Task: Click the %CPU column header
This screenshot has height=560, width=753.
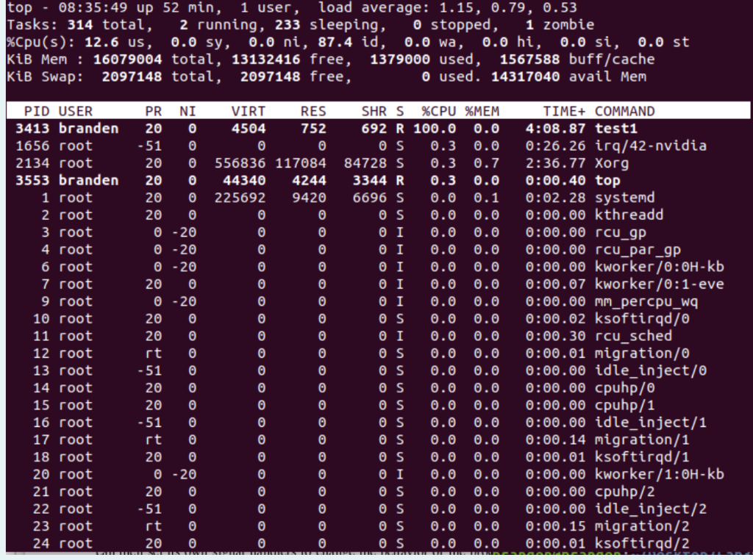Action: coord(438,111)
